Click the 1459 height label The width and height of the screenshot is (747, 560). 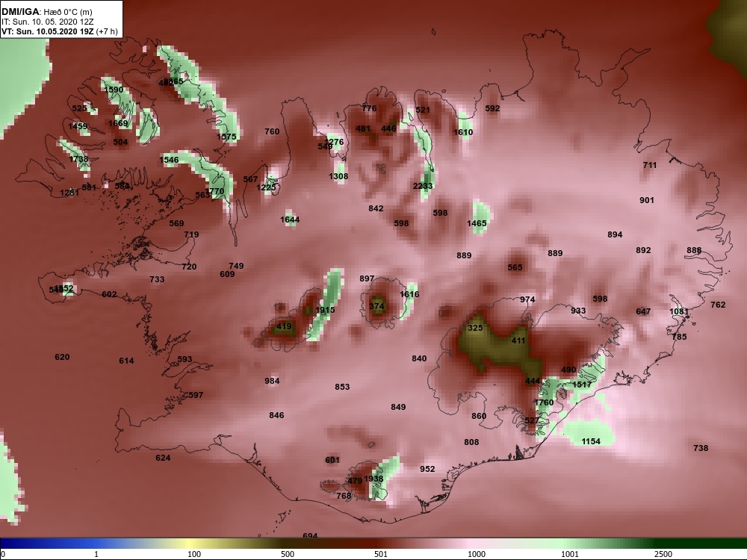click(x=78, y=126)
